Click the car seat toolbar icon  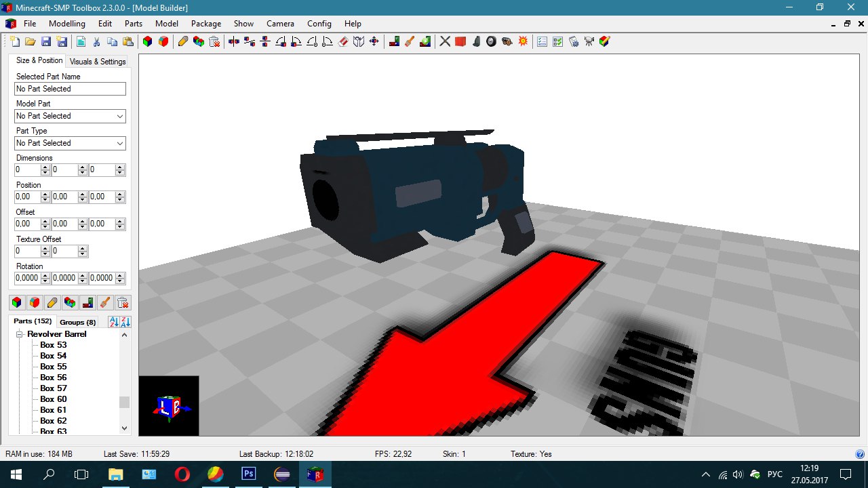pyautogui.click(x=476, y=41)
